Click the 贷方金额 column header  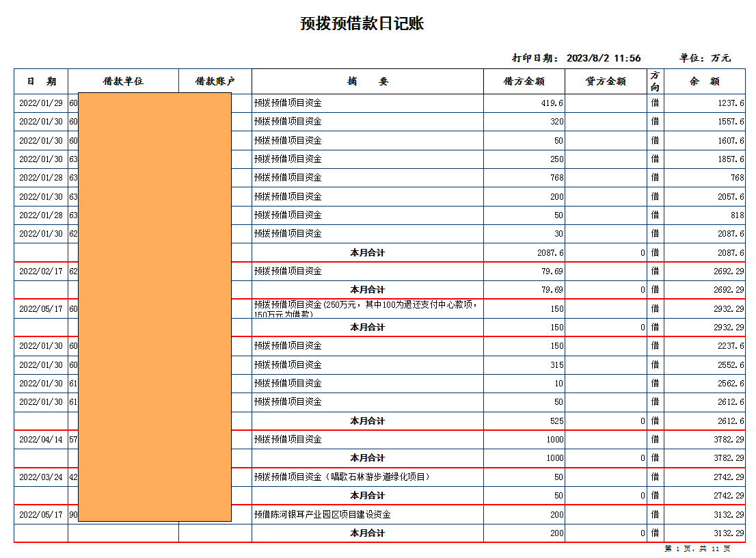point(606,81)
